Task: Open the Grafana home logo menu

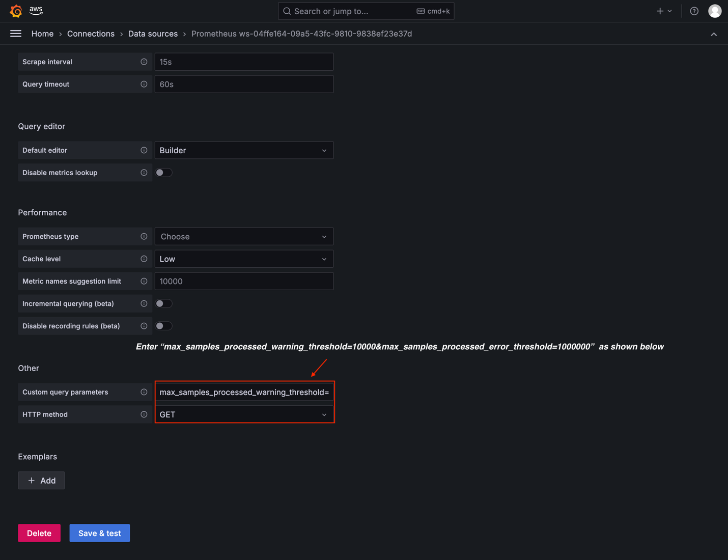Action: (16, 11)
